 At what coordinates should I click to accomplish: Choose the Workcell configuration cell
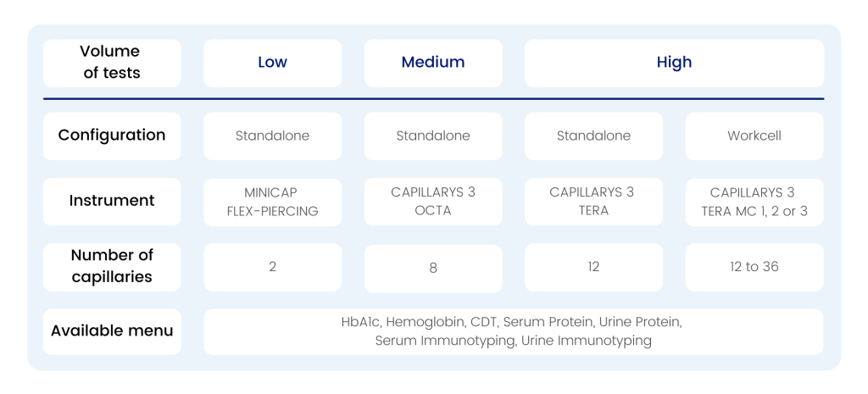(754, 136)
